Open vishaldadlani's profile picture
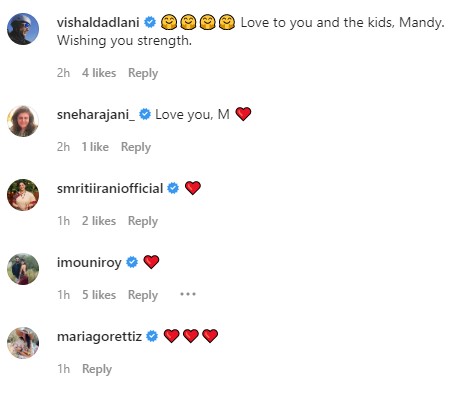Image resolution: width=453 pixels, height=396 pixels. [23, 29]
